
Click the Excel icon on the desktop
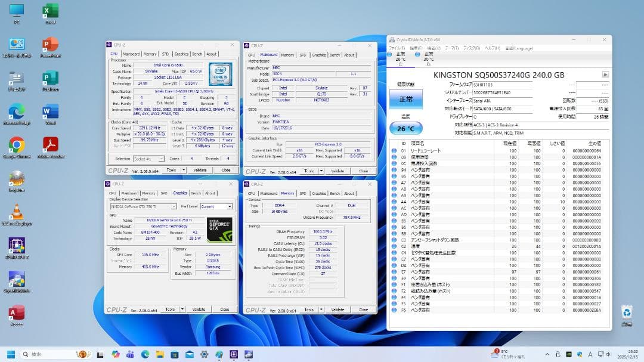49,12
